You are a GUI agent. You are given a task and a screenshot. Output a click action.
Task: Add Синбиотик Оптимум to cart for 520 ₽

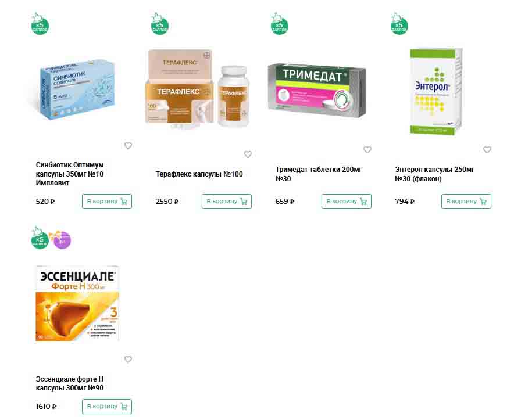point(107,202)
